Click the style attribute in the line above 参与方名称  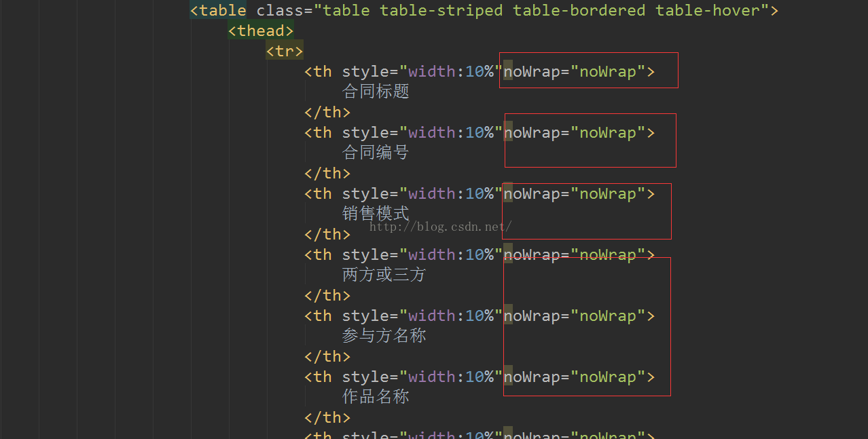tap(365, 316)
